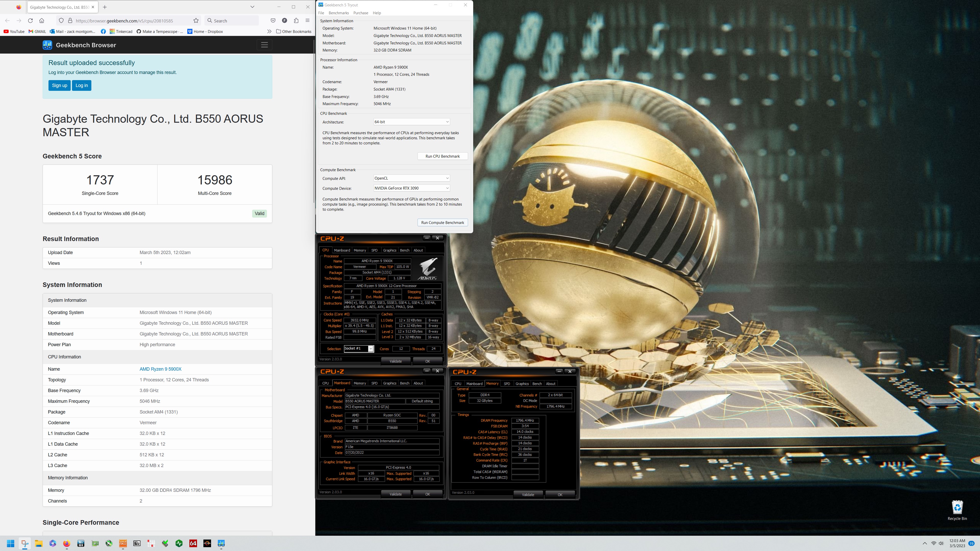Open the Tinkercad bookmark

tap(121, 32)
